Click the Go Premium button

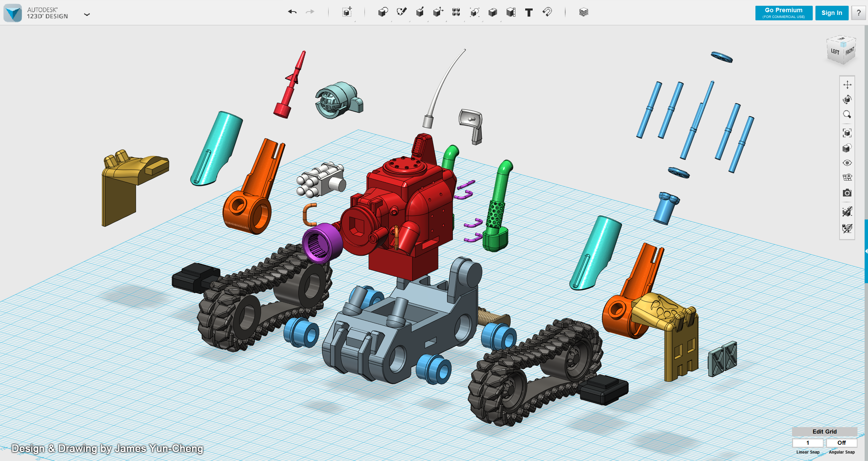(784, 13)
